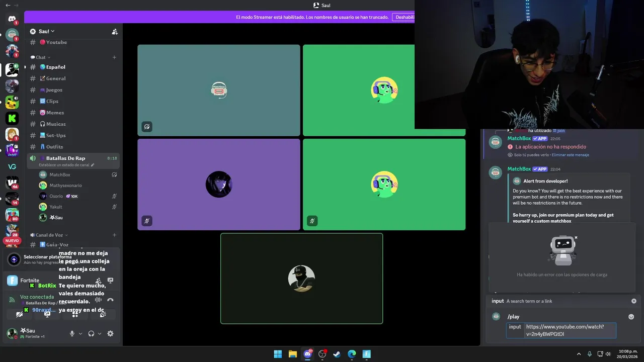Select Osorio in voice member list
Screen dimensions: 644x362
(78, 196)
